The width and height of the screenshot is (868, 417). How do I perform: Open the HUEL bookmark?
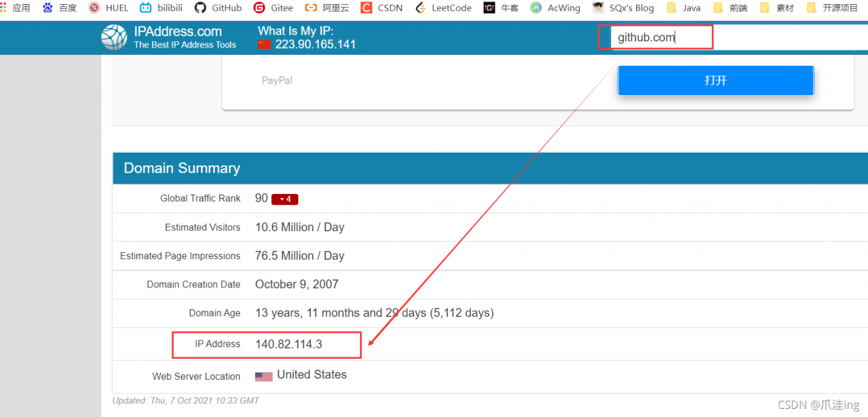pyautogui.click(x=108, y=8)
